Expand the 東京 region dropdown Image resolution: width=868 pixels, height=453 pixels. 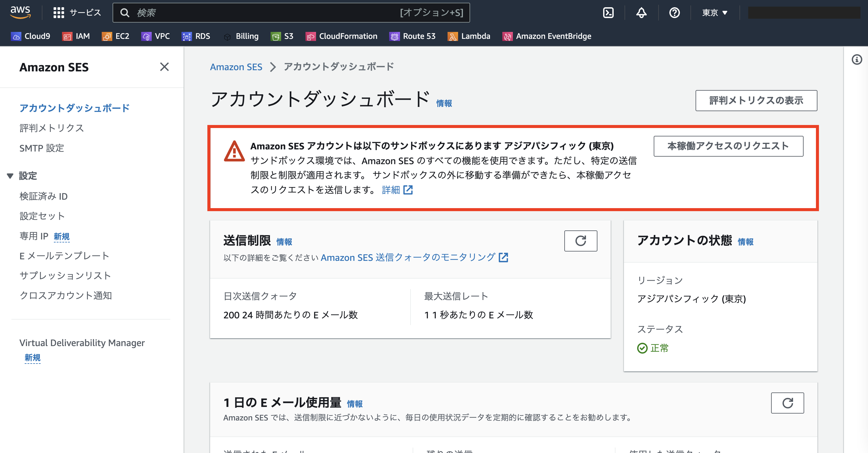point(714,13)
